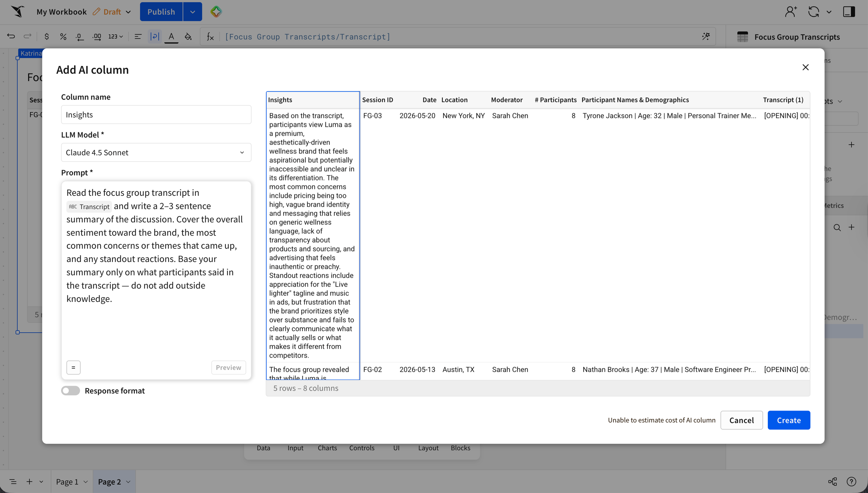This screenshot has height=493, width=868.
Task: Open the Publish options arrow
Action: (192, 12)
